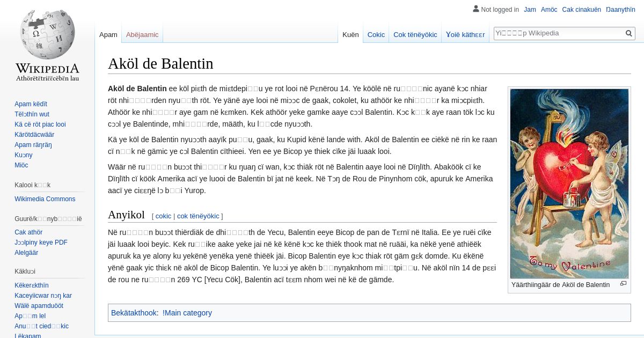The height and width of the screenshot is (338, 644).
Task: Open the Bekätakthook categories link
Action: pos(134,313)
